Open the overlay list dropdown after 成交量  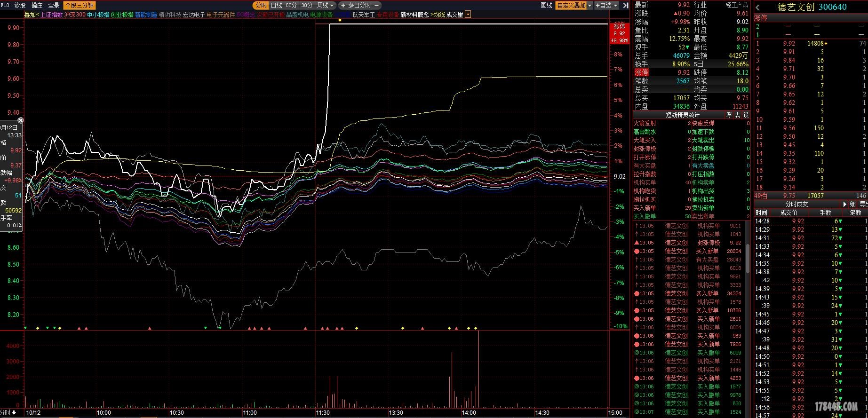pyautogui.click(x=468, y=15)
